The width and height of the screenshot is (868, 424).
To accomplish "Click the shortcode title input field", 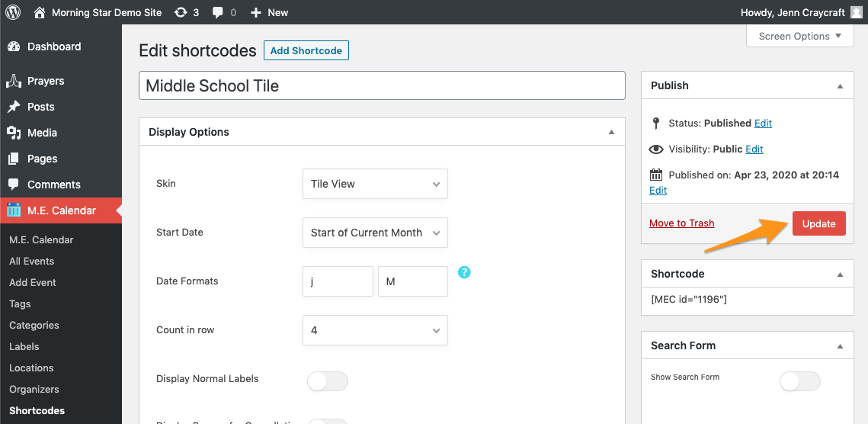I will click(382, 85).
